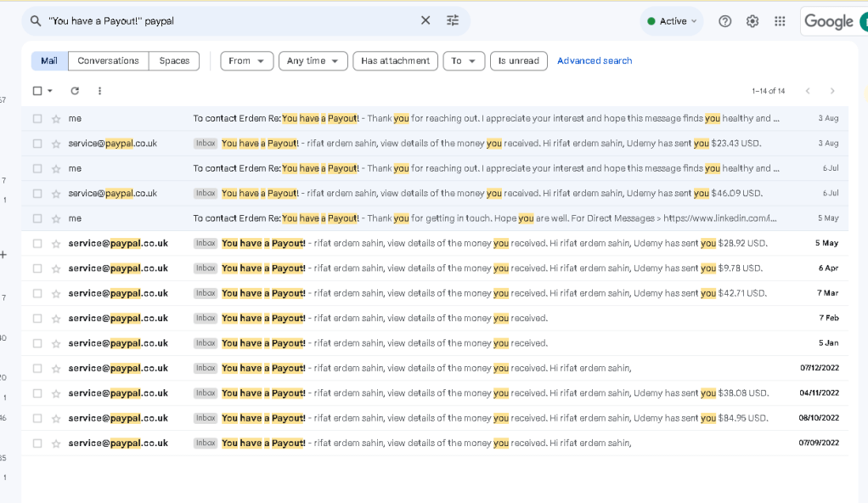Open the Help question mark icon
The height and width of the screenshot is (503, 868).
724,21
